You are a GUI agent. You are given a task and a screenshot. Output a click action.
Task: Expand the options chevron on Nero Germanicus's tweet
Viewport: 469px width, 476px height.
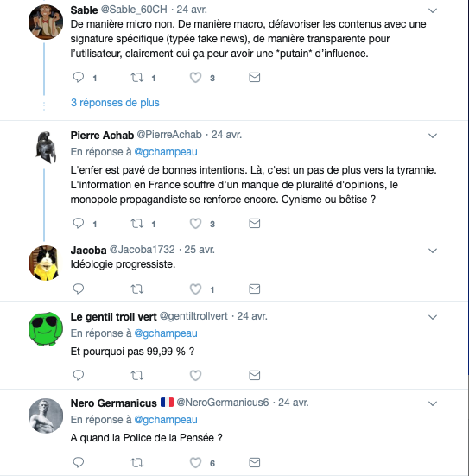pyautogui.click(x=432, y=403)
